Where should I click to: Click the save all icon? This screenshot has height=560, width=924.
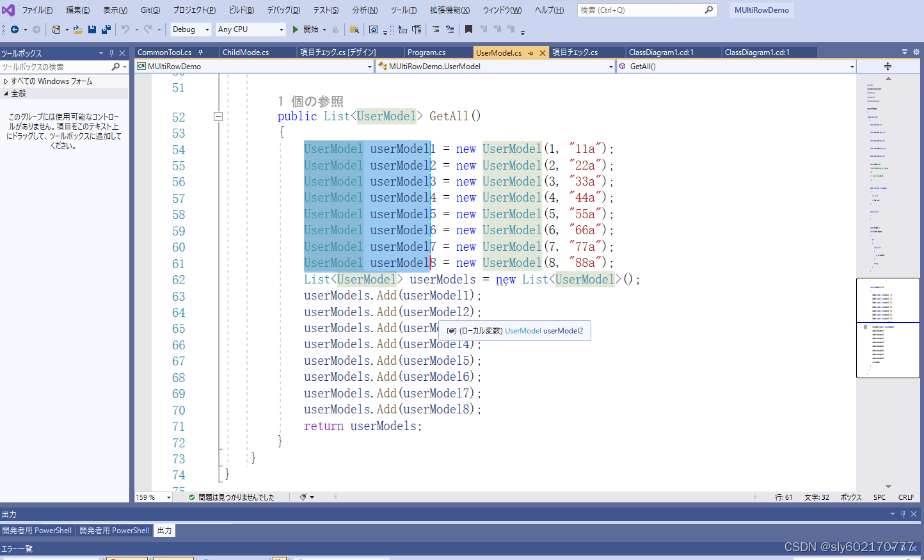[106, 29]
